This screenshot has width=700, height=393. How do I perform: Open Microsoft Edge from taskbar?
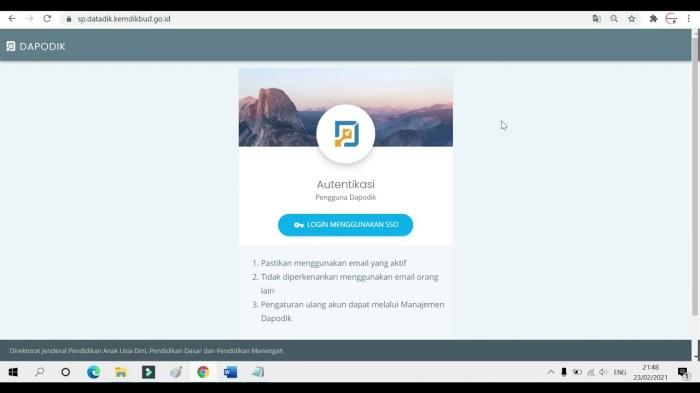click(93, 372)
